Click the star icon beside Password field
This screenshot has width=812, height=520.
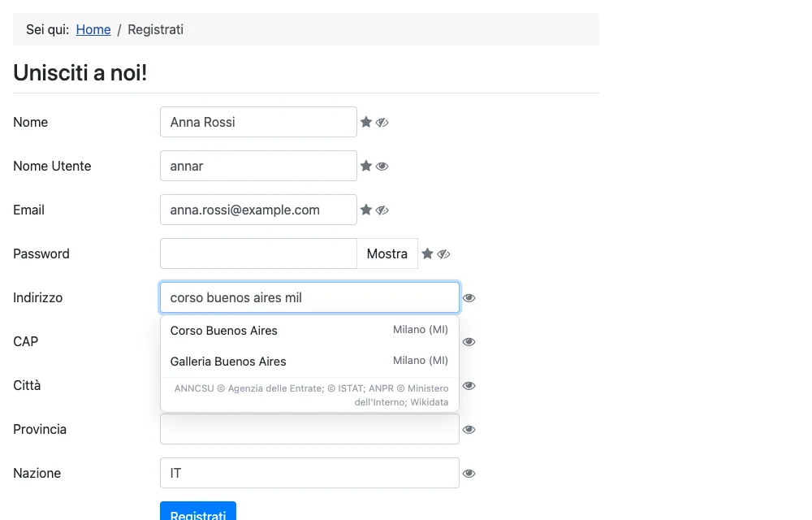(x=427, y=253)
